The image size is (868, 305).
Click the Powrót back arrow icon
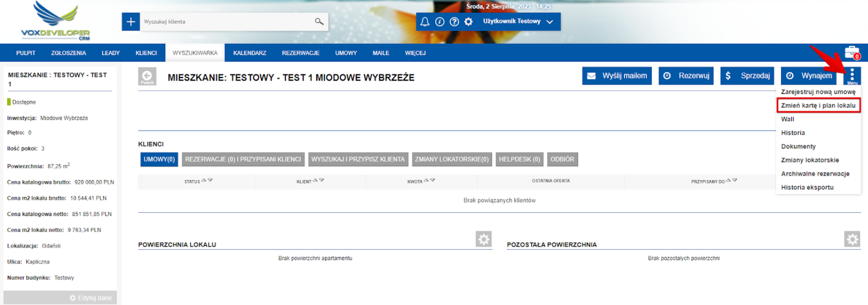coord(147,77)
